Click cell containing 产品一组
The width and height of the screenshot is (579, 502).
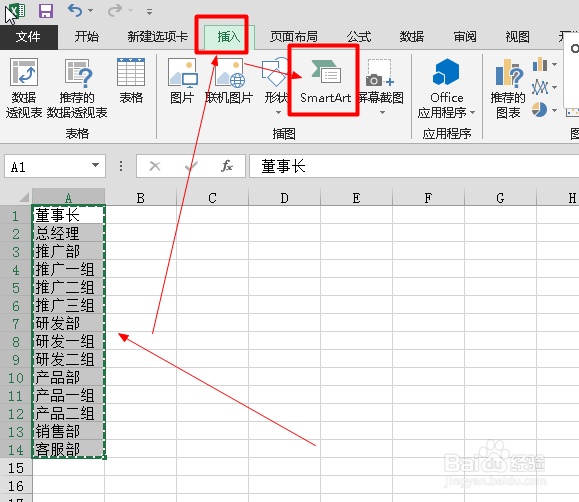pyautogui.click(x=69, y=395)
